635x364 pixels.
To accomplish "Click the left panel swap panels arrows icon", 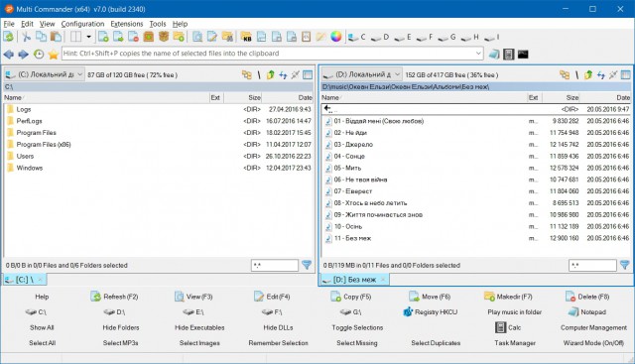I will pos(283,75).
